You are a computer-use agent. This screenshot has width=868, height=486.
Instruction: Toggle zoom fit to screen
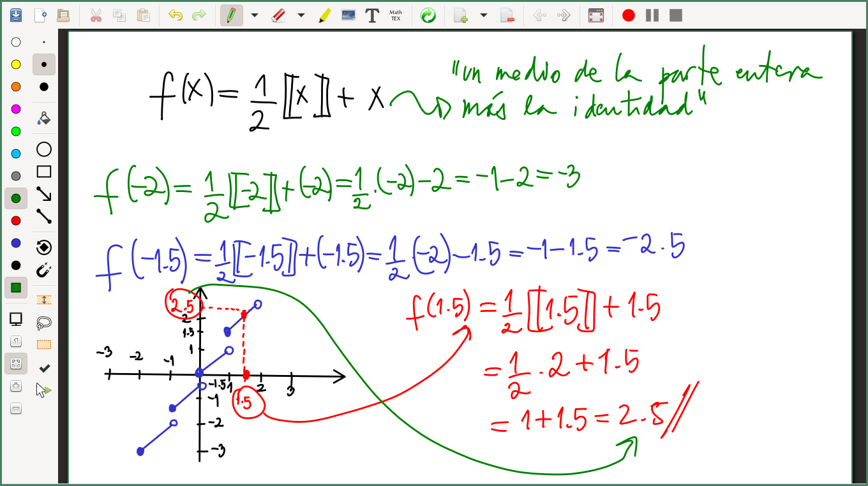click(16, 364)
